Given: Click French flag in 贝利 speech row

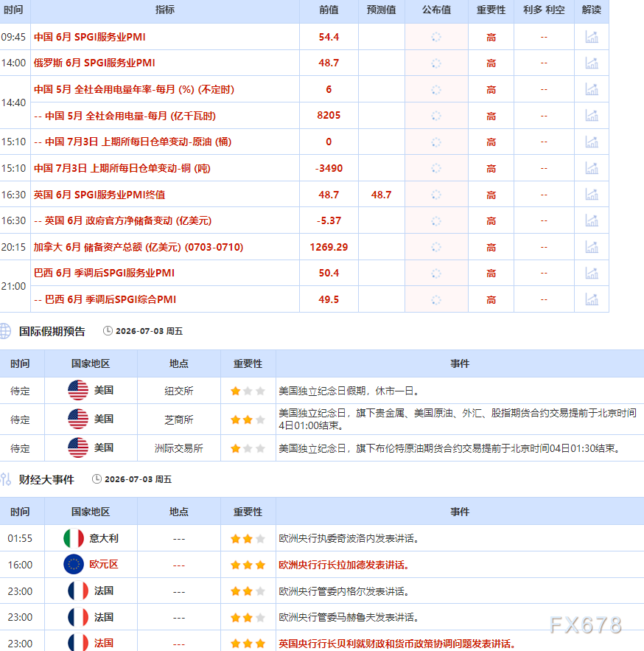Looking at the screenshot, I should [x=78, y=643].
